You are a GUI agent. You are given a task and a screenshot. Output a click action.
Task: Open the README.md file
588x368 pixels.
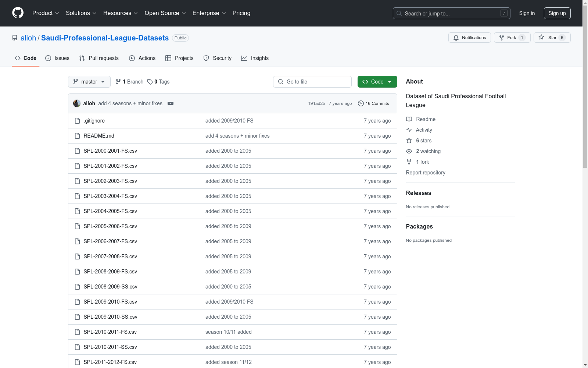[x=99, y=136]
